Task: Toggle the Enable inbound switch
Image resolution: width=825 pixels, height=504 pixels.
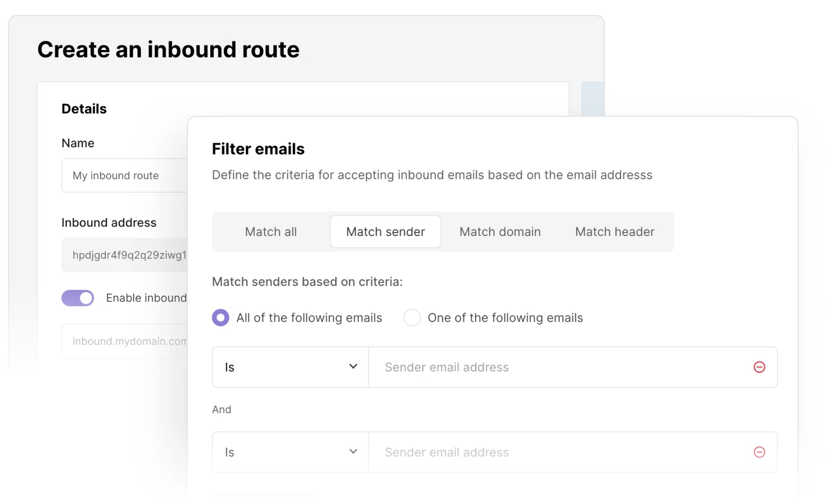Action: click(x=78, y=298)
